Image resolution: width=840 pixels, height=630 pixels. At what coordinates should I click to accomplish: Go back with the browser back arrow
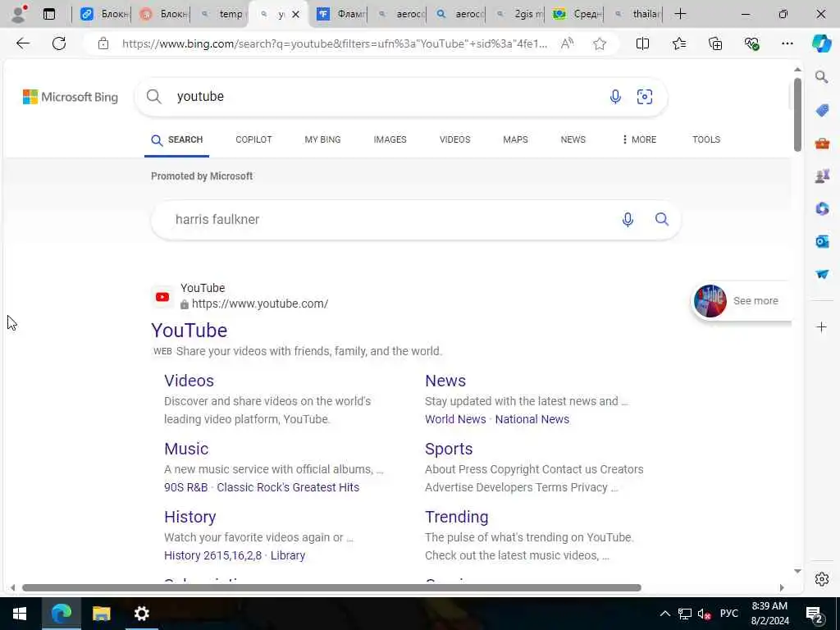[23, 43]
